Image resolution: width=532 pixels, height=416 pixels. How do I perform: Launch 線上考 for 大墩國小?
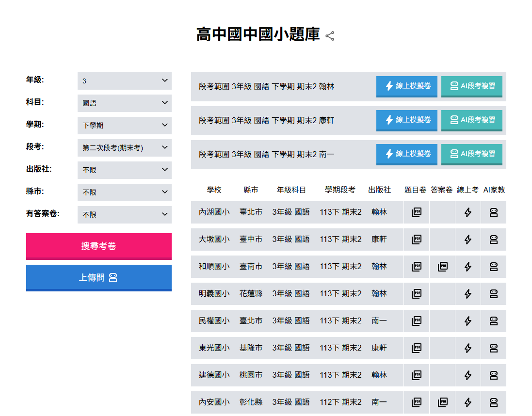467,239
